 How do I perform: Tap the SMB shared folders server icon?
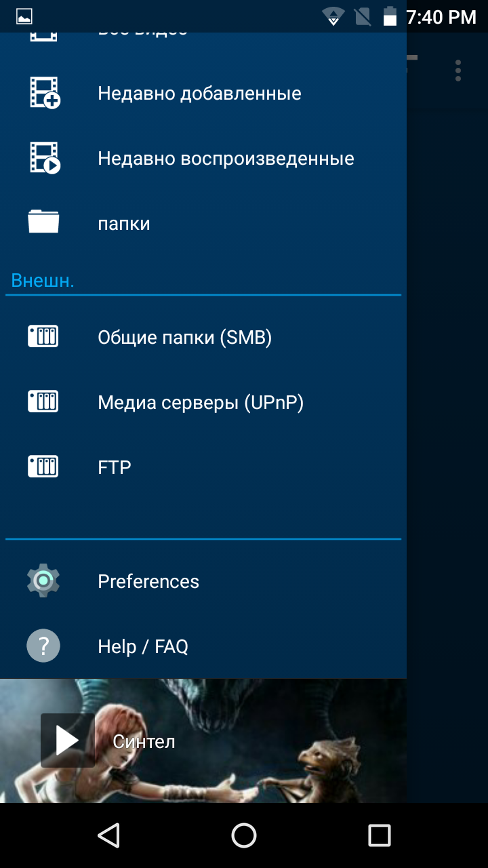[43, 336]
